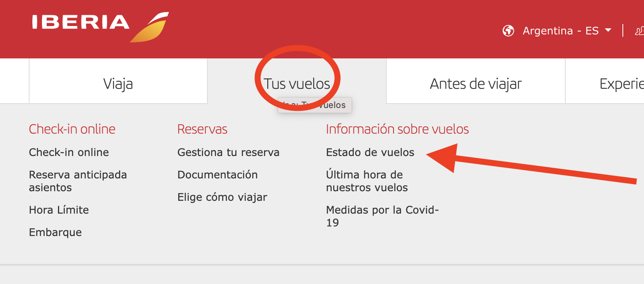This screenshot has height=284, width=644.
Task: Open Última hora de nuestros vuelos link
Action: pos(367,181)
